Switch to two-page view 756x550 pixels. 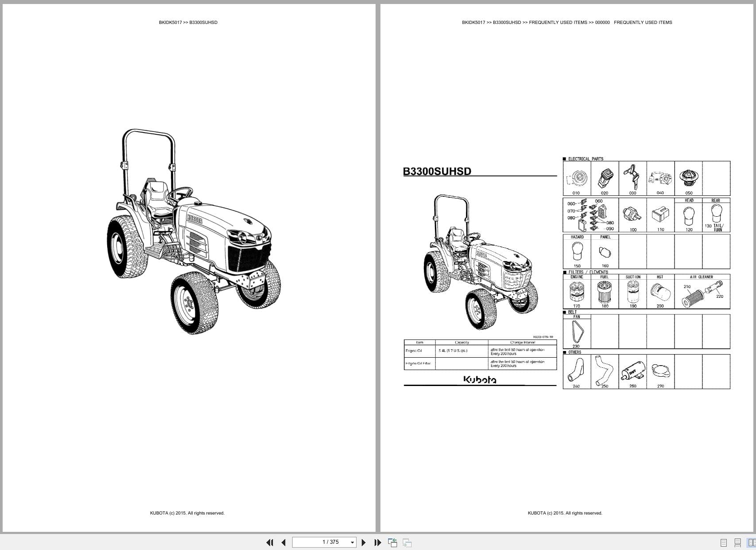[x=751, y=542]
